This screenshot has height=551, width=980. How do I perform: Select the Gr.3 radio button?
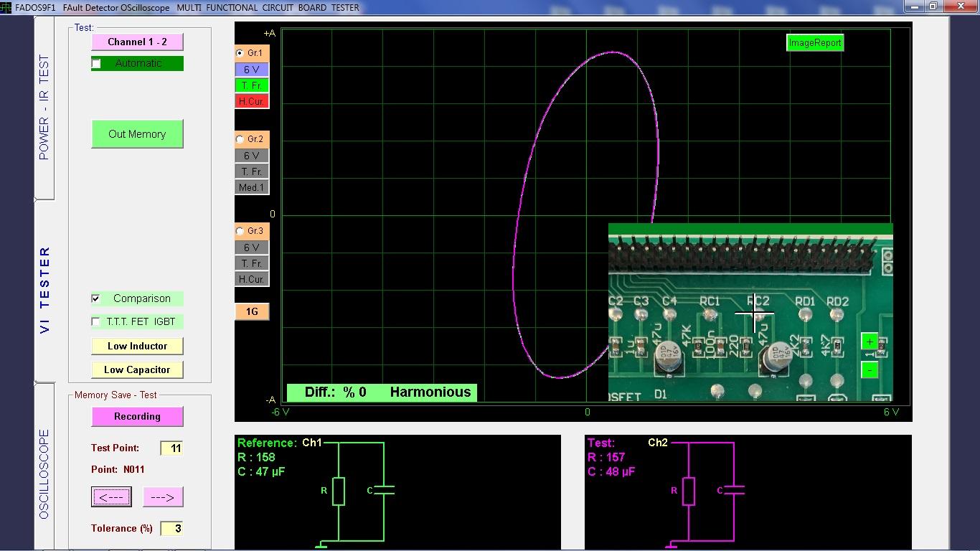pos(240,231)
